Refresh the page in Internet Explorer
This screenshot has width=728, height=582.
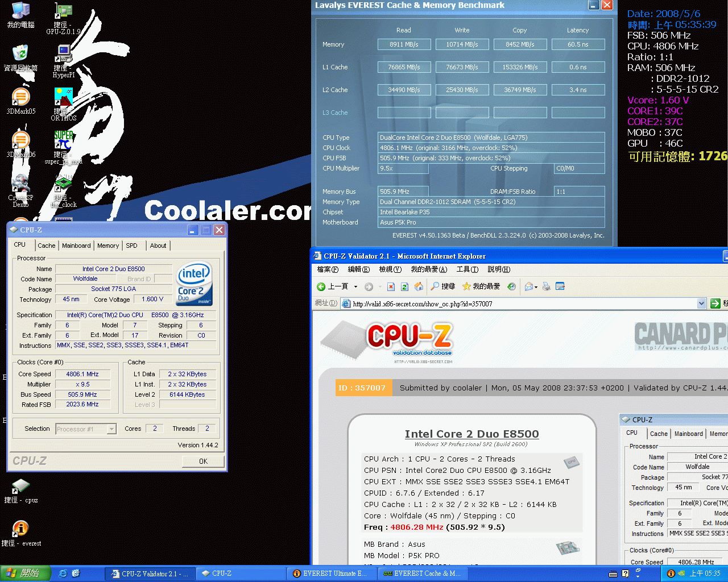click(x=404, y=286)
